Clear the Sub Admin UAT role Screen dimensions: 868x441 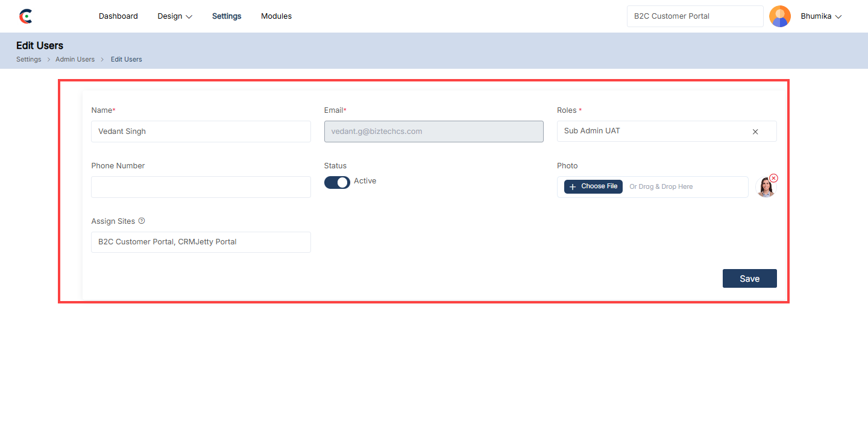(x=755, y=132)
